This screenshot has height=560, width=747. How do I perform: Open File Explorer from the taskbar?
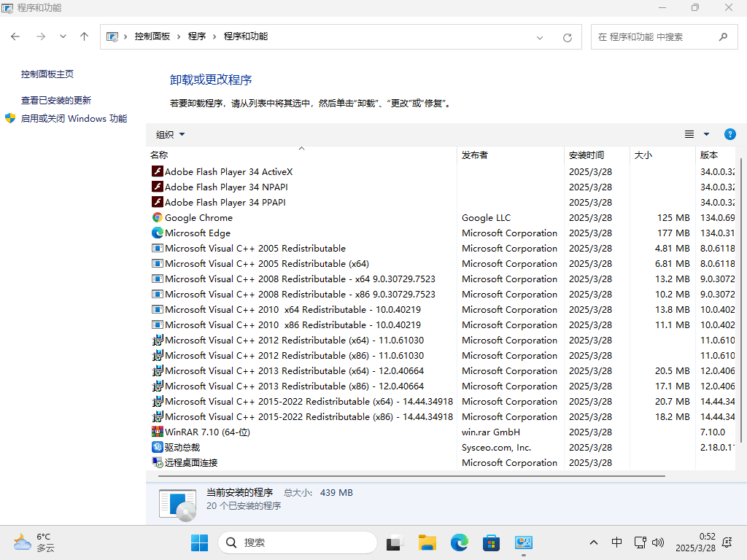pos(427,542)
